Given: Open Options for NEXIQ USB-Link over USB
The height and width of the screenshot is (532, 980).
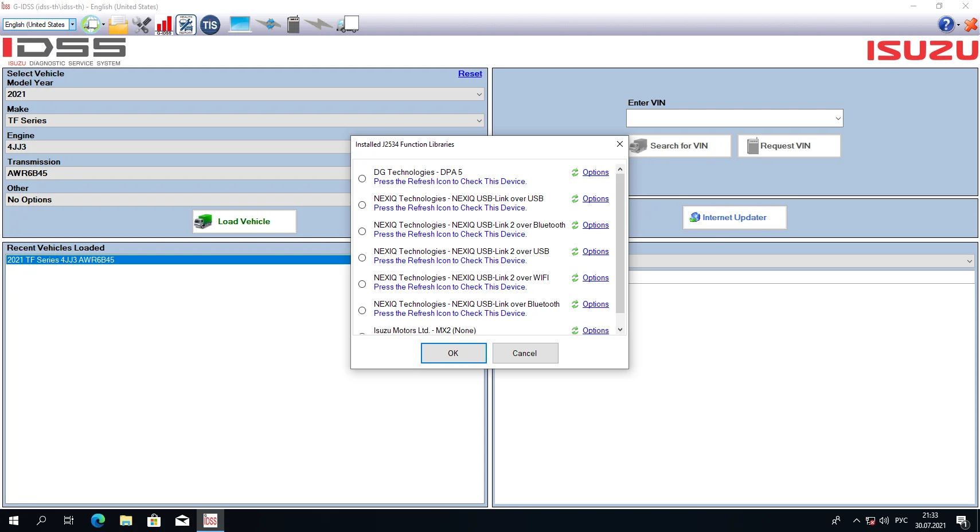Looking at the screenshot, I should [596, 199].
